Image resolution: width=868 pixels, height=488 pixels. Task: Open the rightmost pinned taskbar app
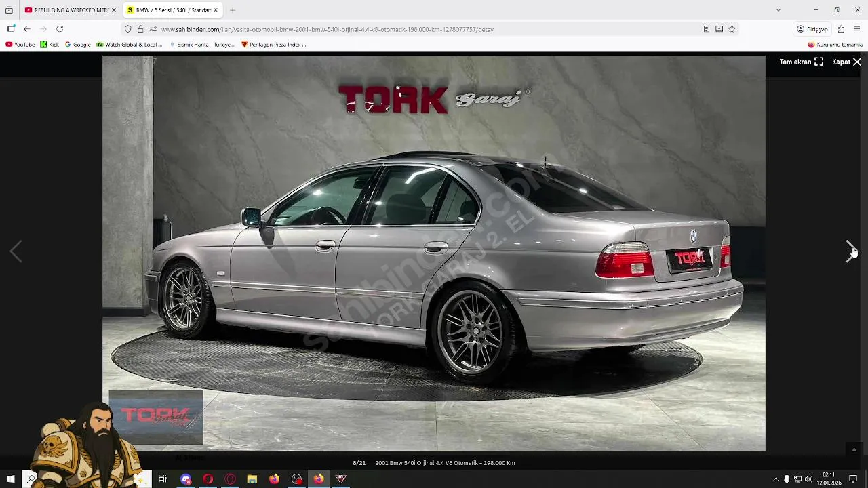341,479
